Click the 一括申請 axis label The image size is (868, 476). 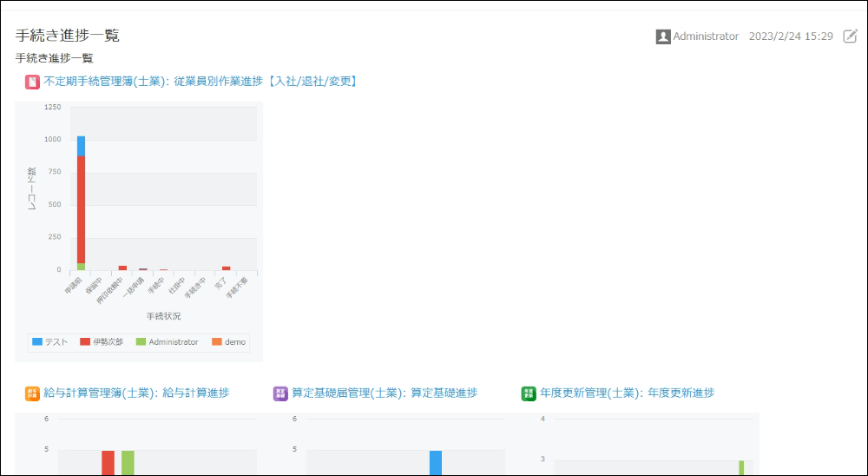(134, 288)
